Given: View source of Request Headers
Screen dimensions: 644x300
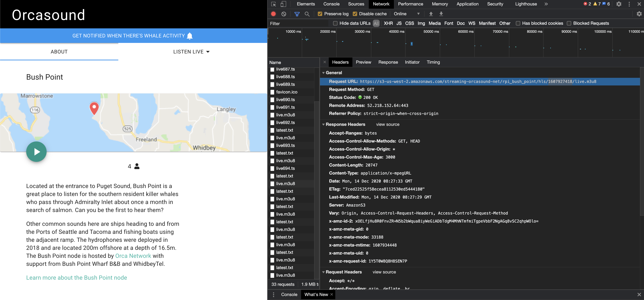Looking at the screenshot, I should [x=384, y=272].
